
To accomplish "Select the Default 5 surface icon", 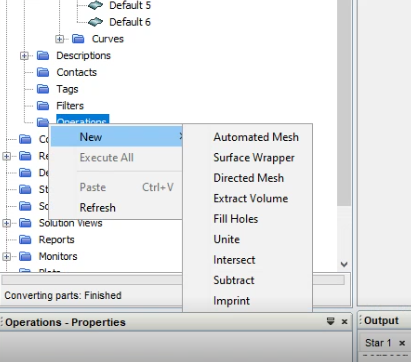I will pyautogui.click(x=96, y=5).
